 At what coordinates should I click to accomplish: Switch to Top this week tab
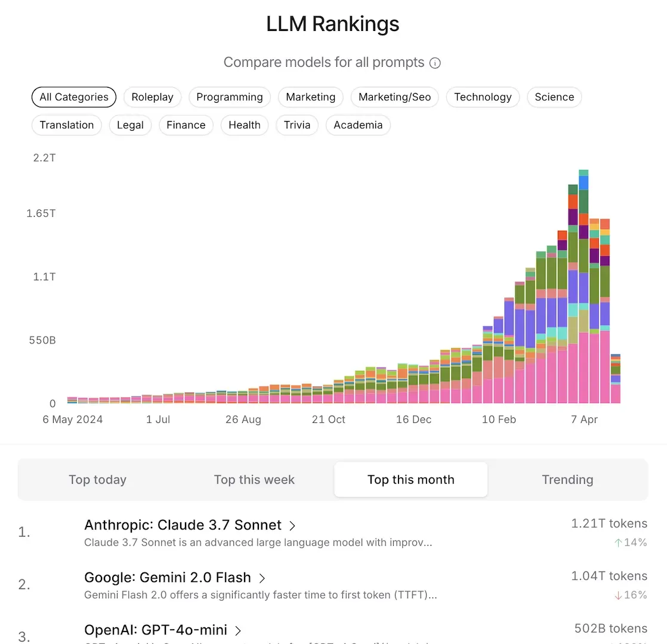click(254, 479)
